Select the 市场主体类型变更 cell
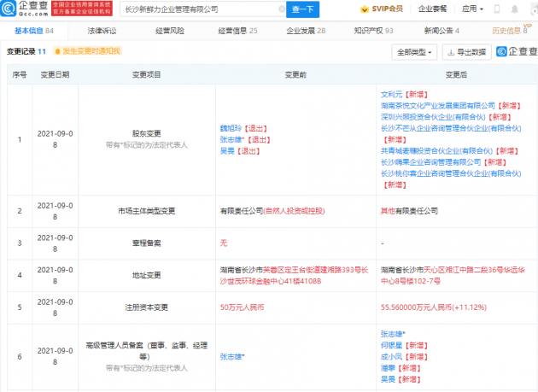The height and width of the screenshot is (392, 538). pos(147,211)
